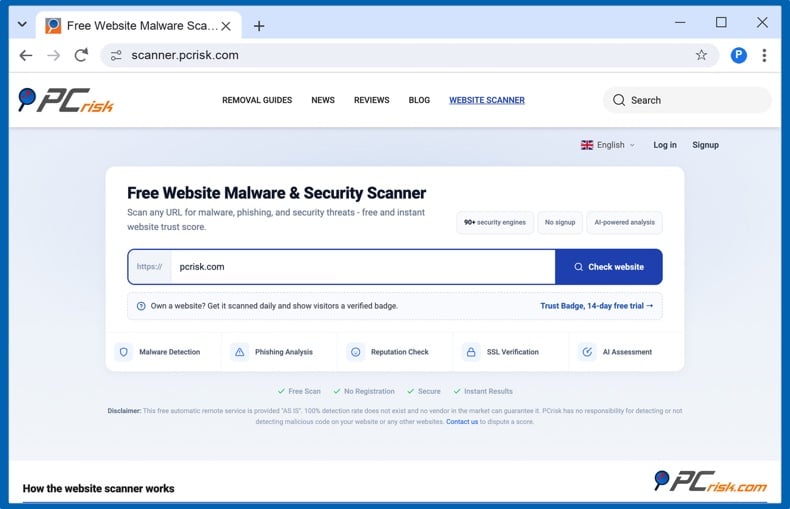Open the Chrome profile avatar P
Viewport: 790px width, 509px height.
click(x=739, y=55)
